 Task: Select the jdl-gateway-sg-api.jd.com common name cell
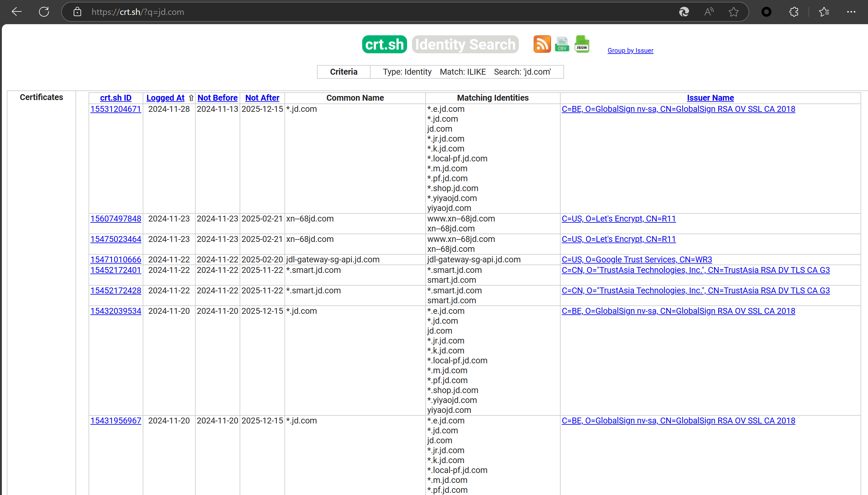[x=355, y=260]
